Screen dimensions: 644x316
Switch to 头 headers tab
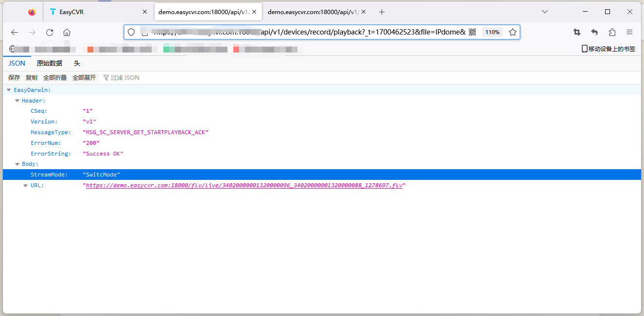point(77,63)
